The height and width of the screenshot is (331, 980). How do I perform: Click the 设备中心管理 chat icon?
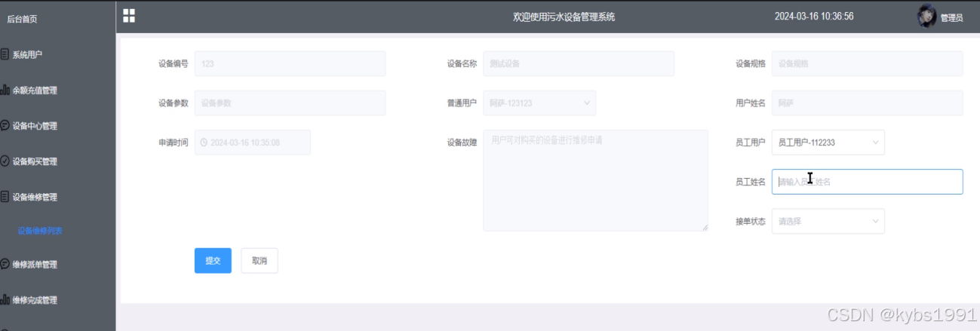pos(5,125)
